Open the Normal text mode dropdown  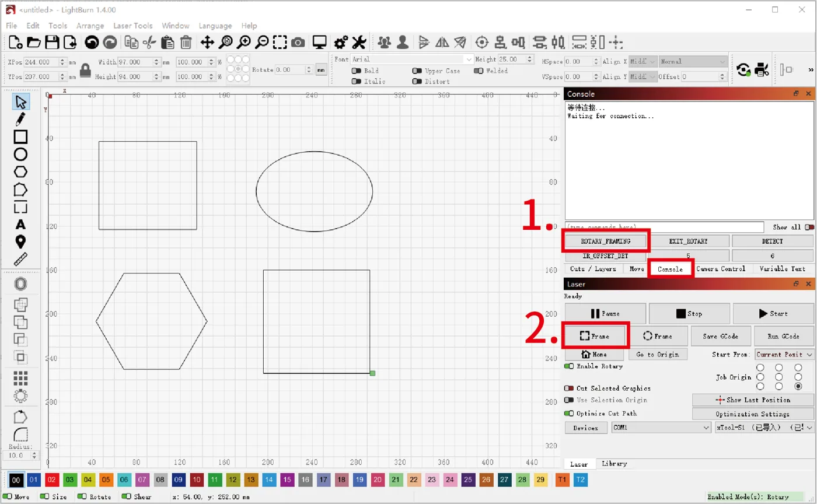click(x=693, y=61)
